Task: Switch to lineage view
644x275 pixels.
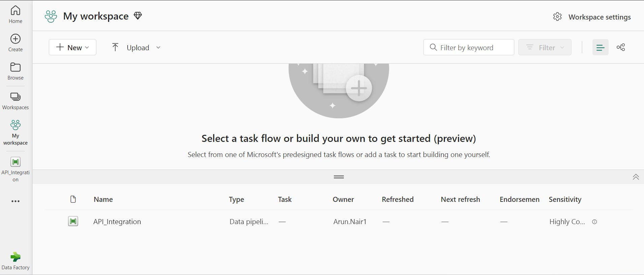Action: click(621, 47)
